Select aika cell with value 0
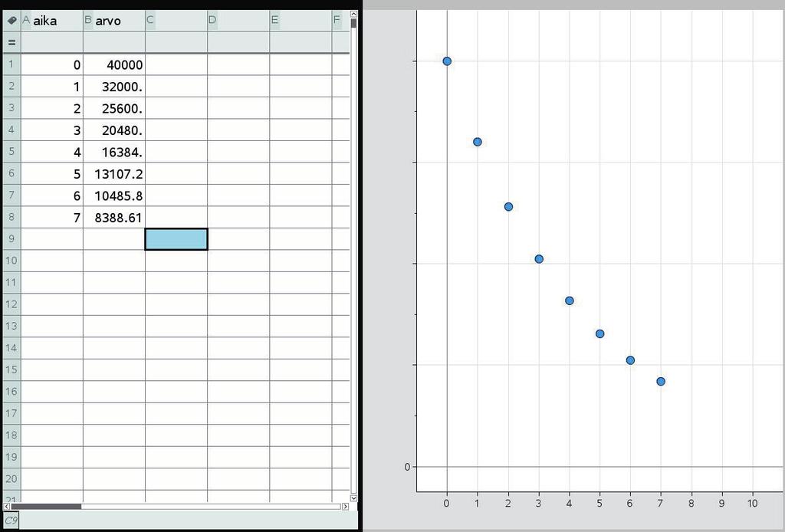This screenshot has width=785, height=532. (52, 64)
